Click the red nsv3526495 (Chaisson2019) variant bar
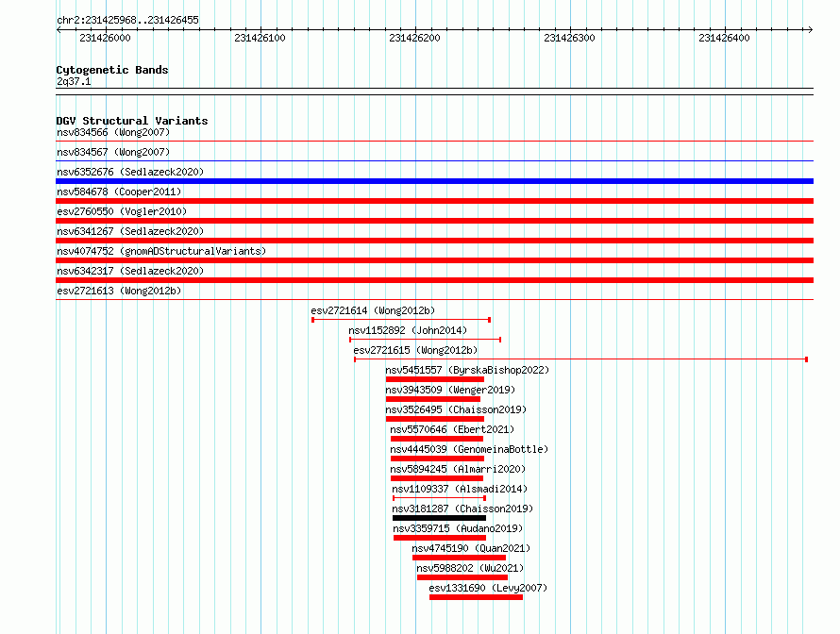 (435, 419)
